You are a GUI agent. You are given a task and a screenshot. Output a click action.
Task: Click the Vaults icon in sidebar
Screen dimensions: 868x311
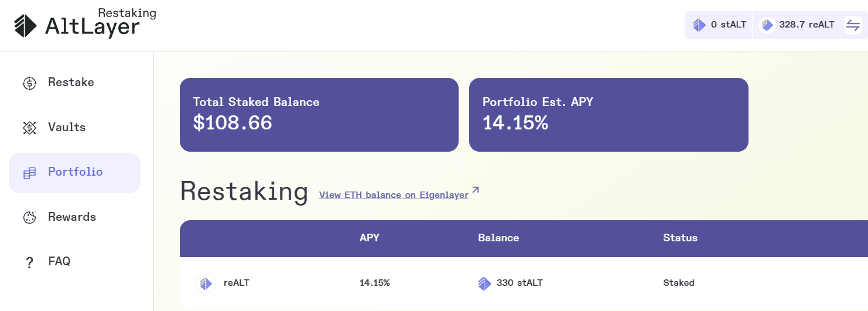[x=29, y=128]
